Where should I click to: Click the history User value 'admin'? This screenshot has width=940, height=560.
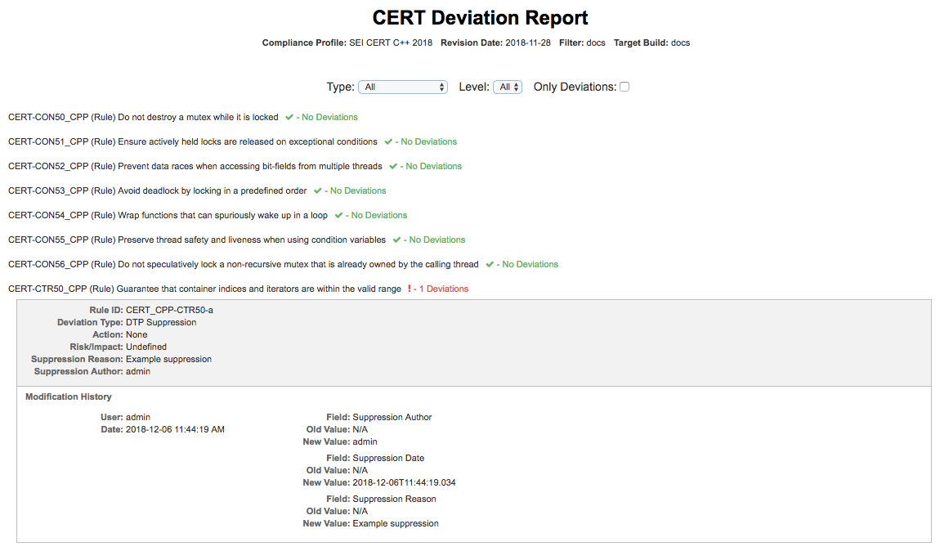[x=138, y=417]
